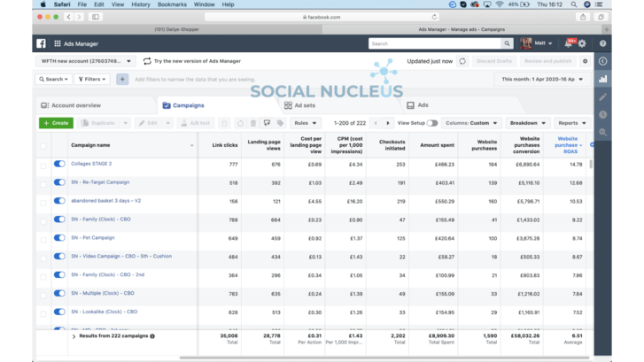Toggle off the Collages STAGE 2 campaign
This screenshot has height=362, width=644.
tap(59, 164)
